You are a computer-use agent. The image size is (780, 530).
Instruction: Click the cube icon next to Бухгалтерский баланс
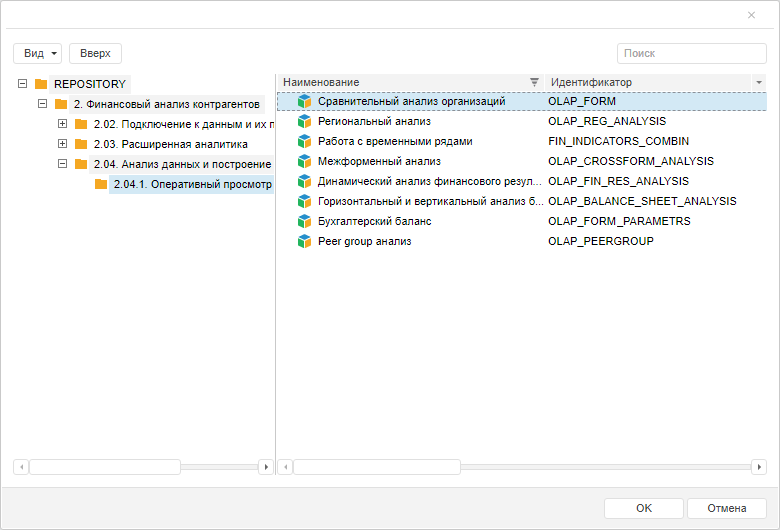coord(305,221)
